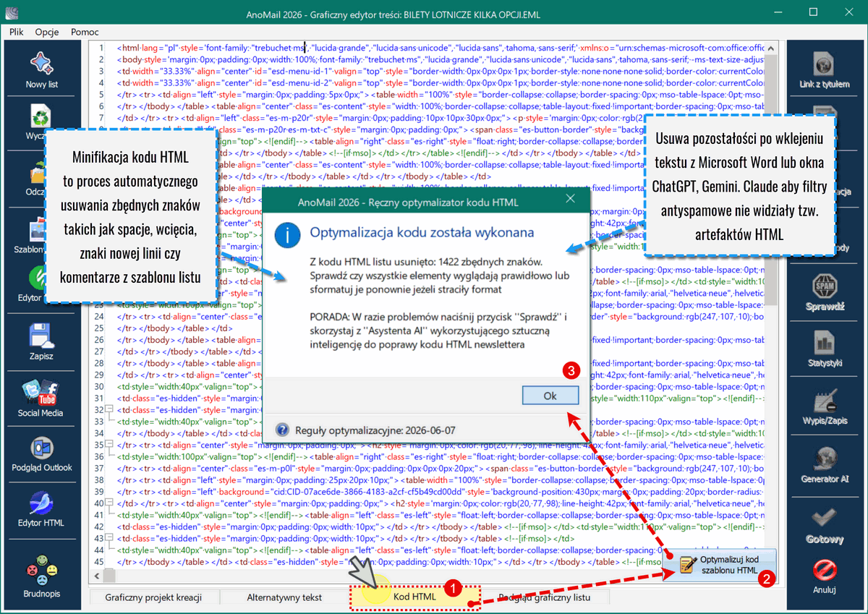
Task: Collapse code fold at line 35
Action: pos(109,445)
